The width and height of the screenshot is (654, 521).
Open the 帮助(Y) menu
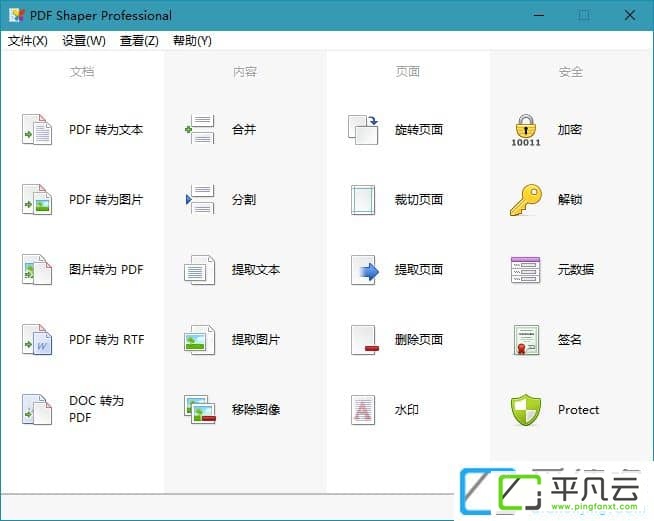pos(192,41)
